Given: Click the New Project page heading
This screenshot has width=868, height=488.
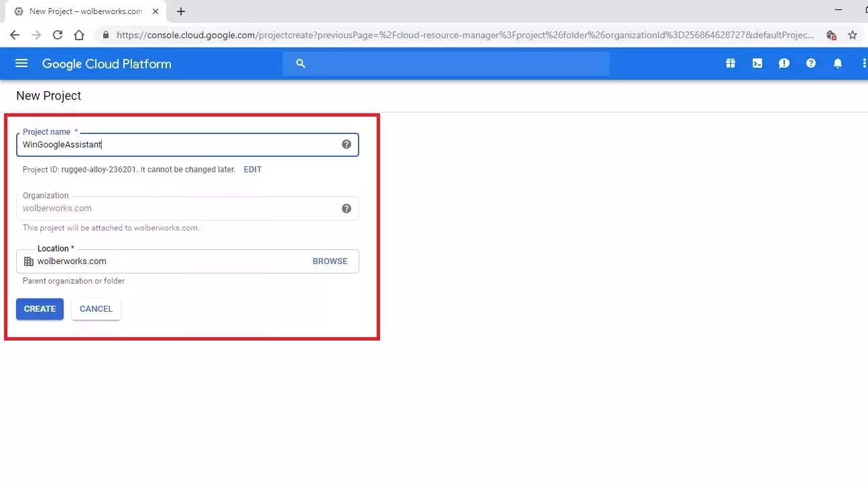Looking at the screenshot, I should tap(48, 96).
